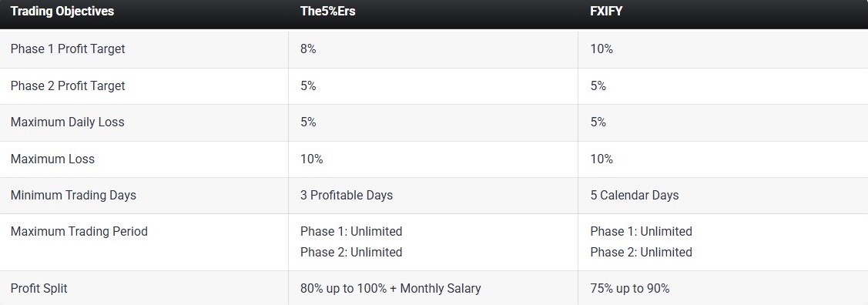Click the Trading Objectives column header
The image size is (868, 305).
62,12
